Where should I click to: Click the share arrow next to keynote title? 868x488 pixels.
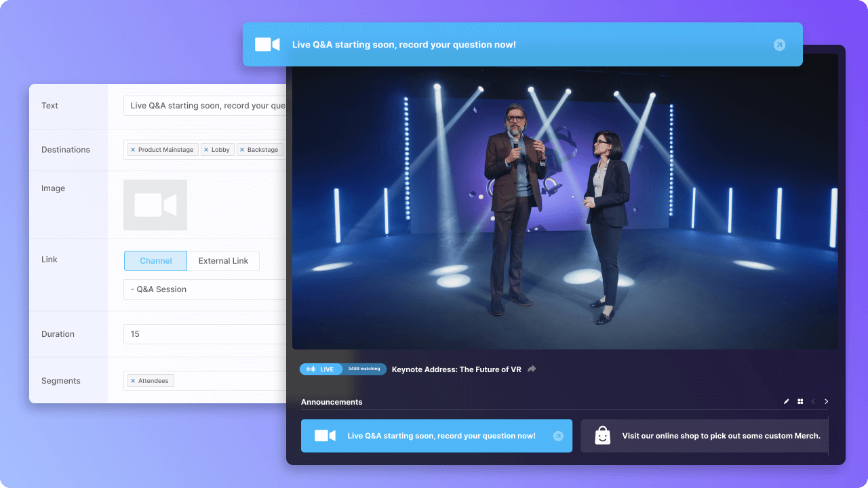[x=532, y=369]
